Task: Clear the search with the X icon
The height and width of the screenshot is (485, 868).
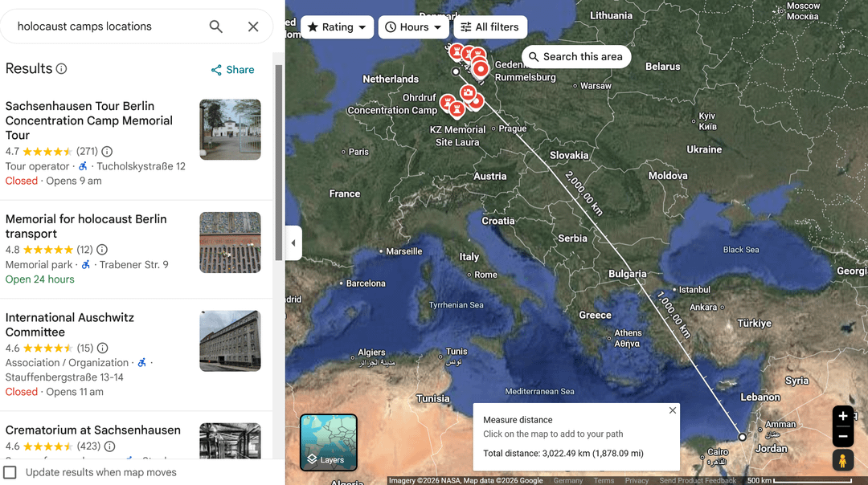Action: [253, 26]
